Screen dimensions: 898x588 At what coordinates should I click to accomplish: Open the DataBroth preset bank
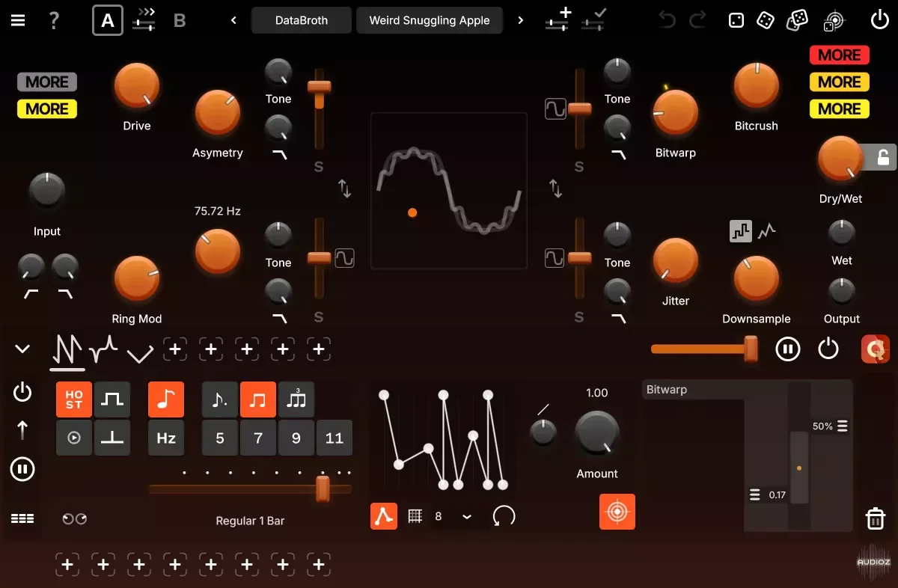[302, 20]
